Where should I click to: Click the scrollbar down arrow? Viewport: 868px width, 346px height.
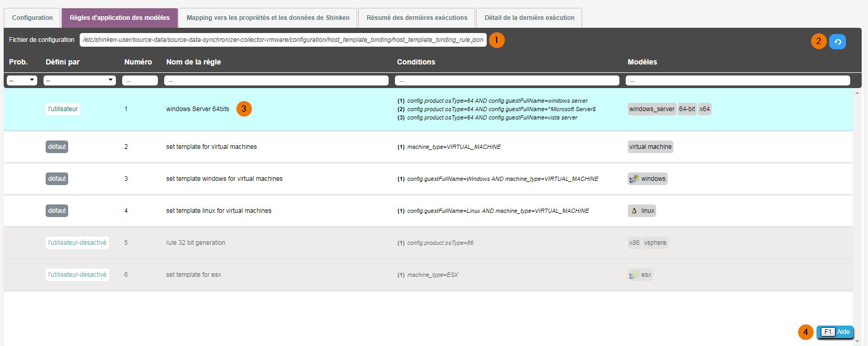tap(857, 341)
